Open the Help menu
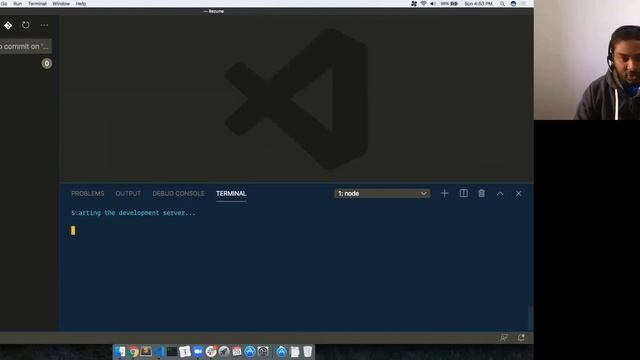This screenshot has width=640, height=360. [81, 4]
